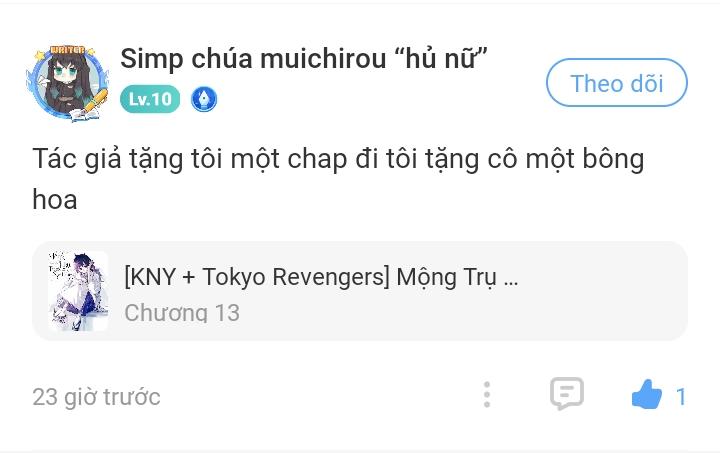Click the WRITER banner on avatar frame
Image resolution: width=720 pixels, height=453 pixels.
(x=67, y=50)
